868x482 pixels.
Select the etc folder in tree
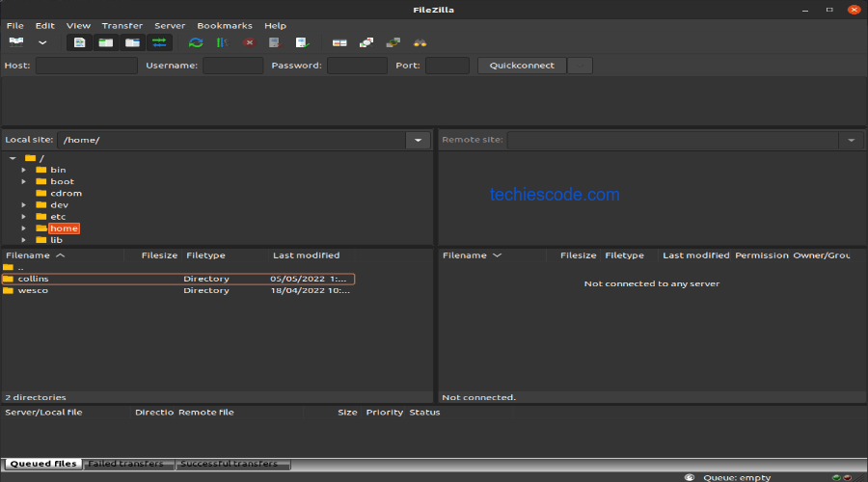coord(58,216)
